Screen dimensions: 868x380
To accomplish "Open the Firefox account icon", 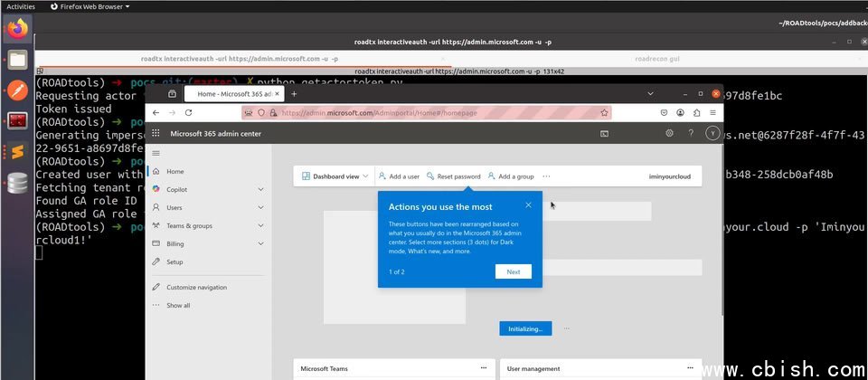I will tap(680, 112).
